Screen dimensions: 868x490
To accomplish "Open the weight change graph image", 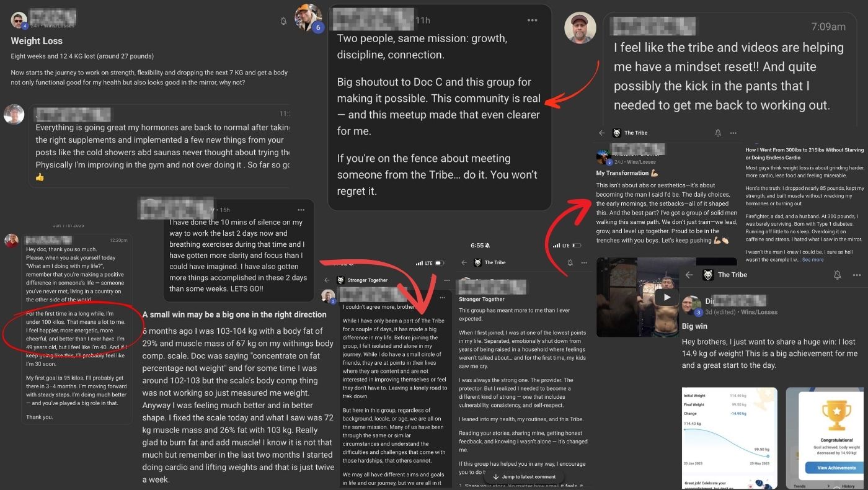I will tap(730, 439).
